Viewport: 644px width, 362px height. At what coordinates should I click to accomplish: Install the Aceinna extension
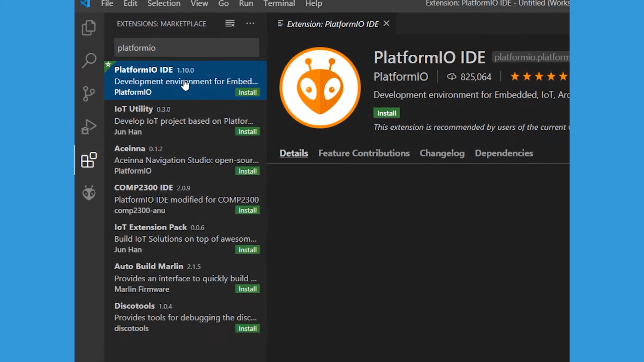click(248, 171)
